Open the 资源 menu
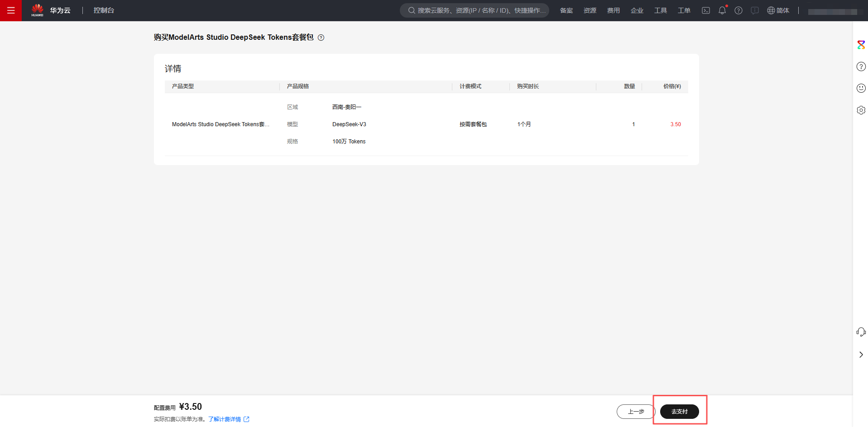The width and height of the screenshot is (868, 427). (590, 10)
